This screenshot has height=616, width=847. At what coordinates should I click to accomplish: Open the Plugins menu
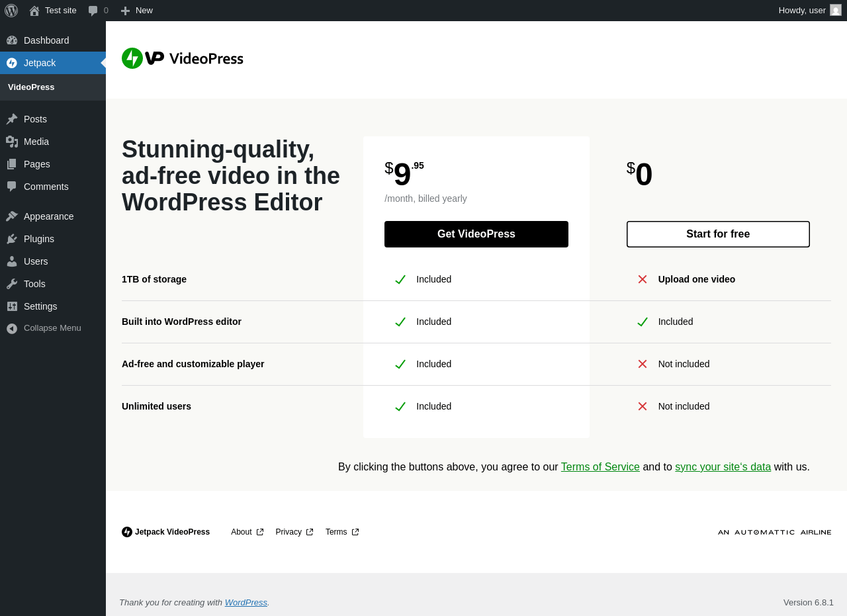click(x=53, y=239)
